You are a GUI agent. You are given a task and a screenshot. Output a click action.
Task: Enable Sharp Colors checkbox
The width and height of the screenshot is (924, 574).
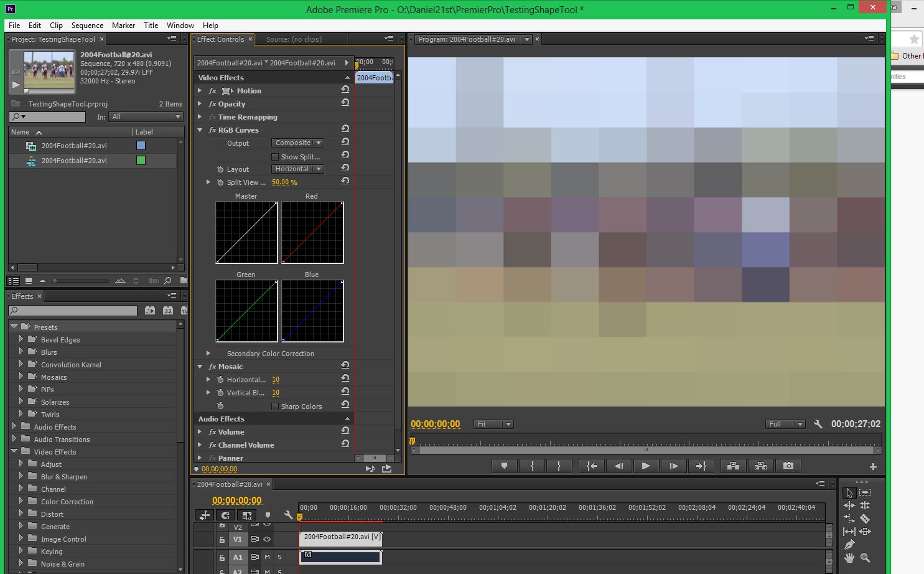(275, 407)
